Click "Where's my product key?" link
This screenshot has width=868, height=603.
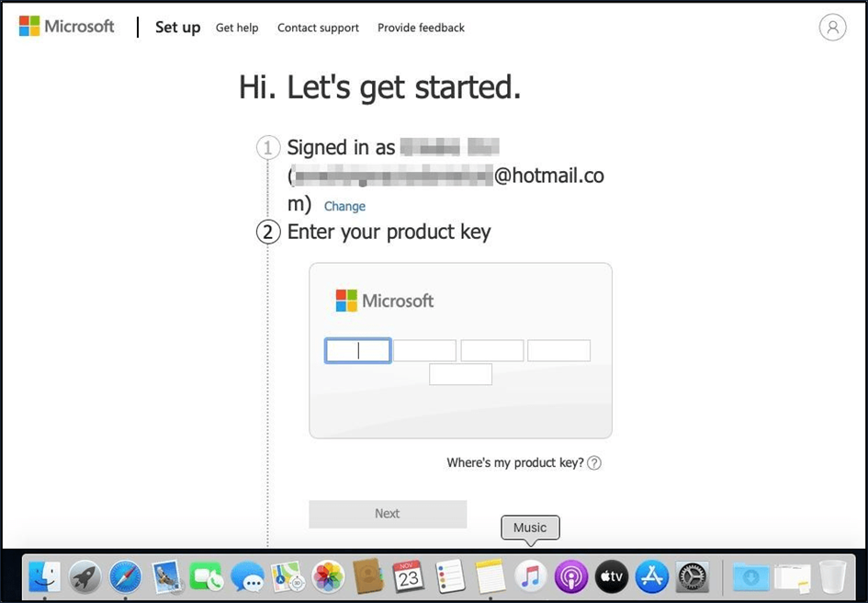tap(515, 462)
